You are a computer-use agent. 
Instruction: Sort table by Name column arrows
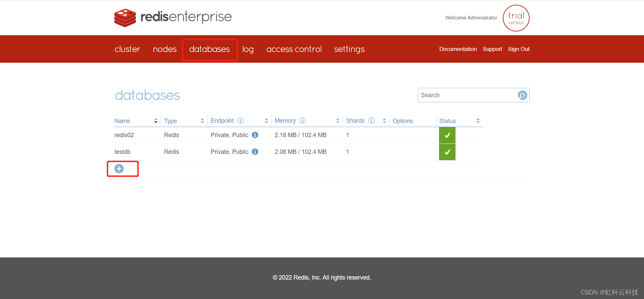click(156, 121)
